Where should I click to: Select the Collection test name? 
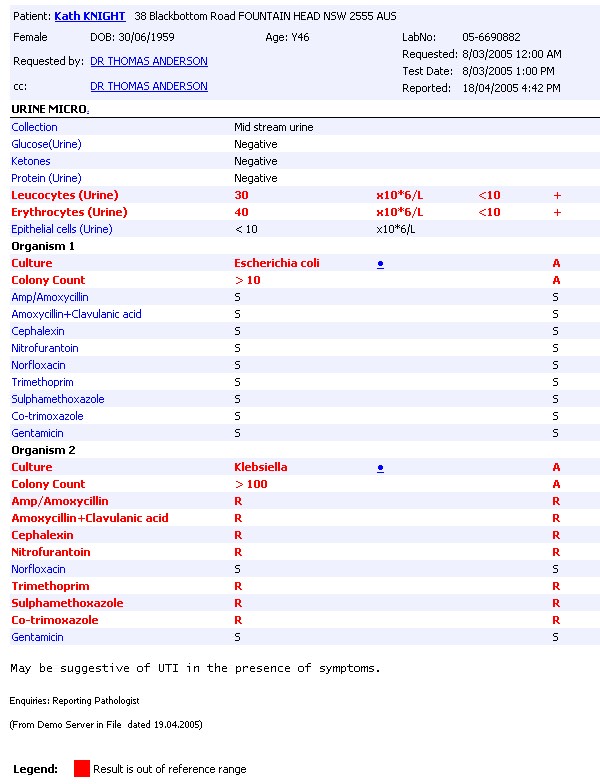[35, 128]
